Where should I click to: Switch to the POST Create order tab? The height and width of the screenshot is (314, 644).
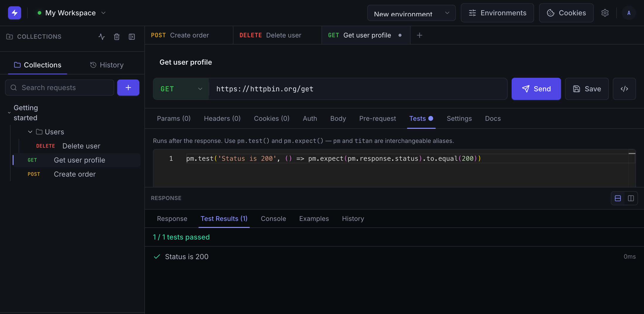pos(189,35)
